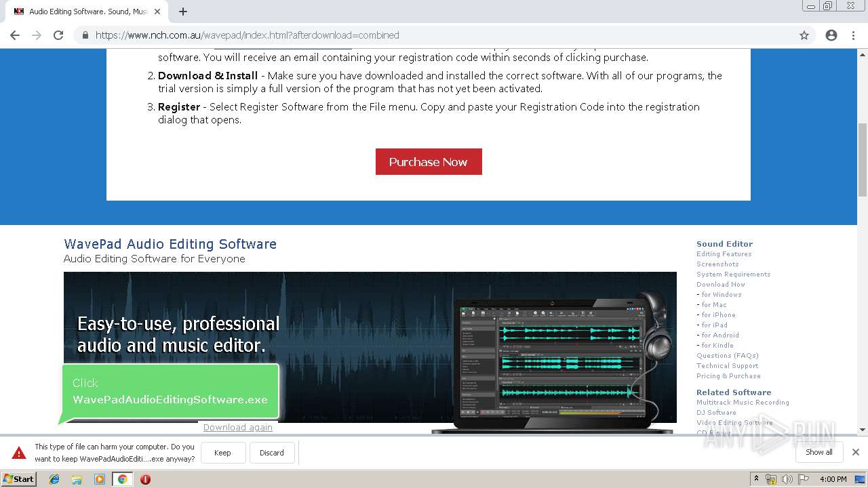Image resolution: width=868 pixels, height=488 pixels.
Task: Open the Questions (FAQs) link
Action: (x=727, y=356)
